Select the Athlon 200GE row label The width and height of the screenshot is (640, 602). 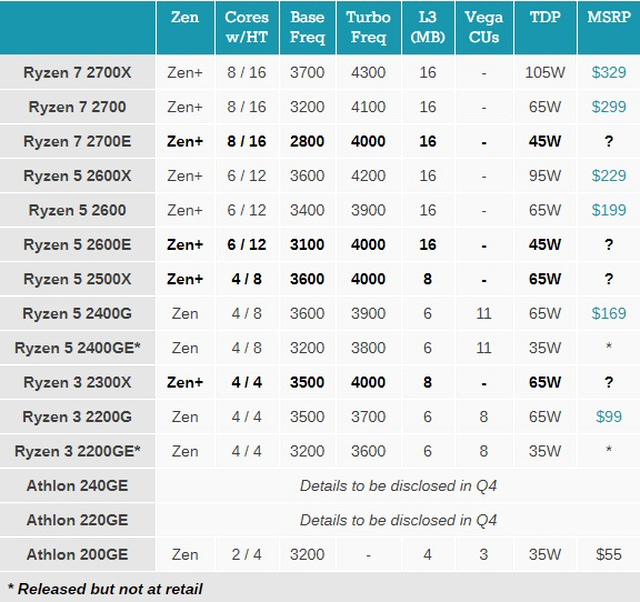click(77, 555)
